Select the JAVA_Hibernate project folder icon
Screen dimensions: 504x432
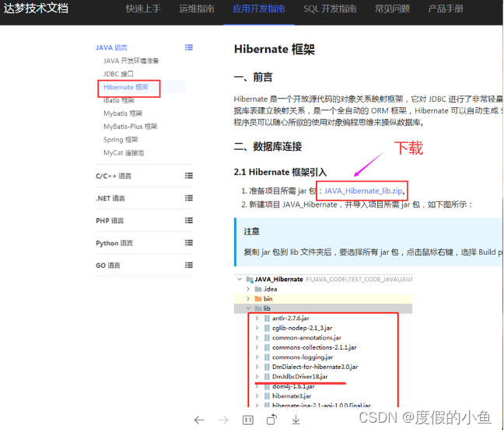250,279
